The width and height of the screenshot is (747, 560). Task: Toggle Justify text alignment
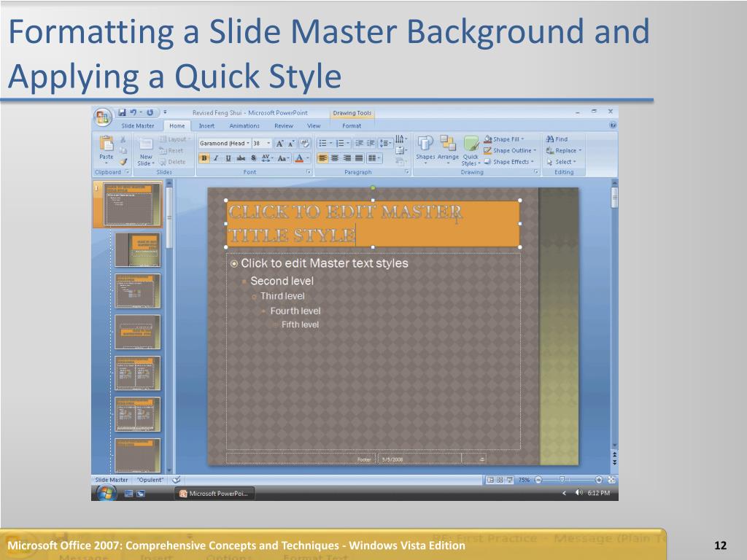tap(359, 158)
